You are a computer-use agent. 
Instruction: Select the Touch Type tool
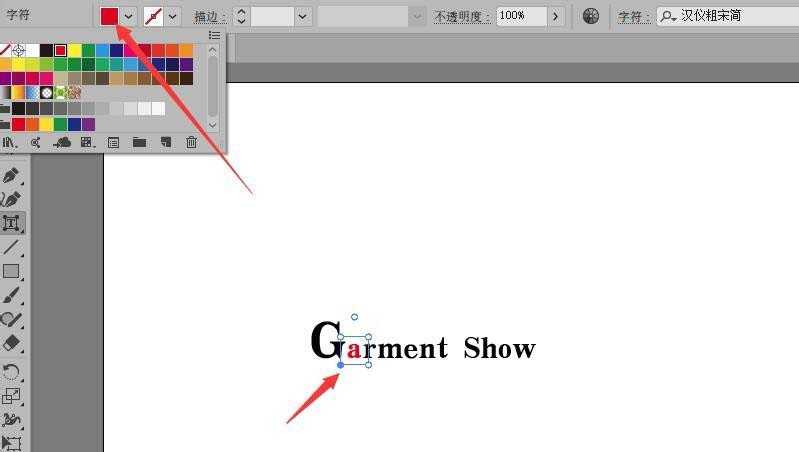point(11,223)
